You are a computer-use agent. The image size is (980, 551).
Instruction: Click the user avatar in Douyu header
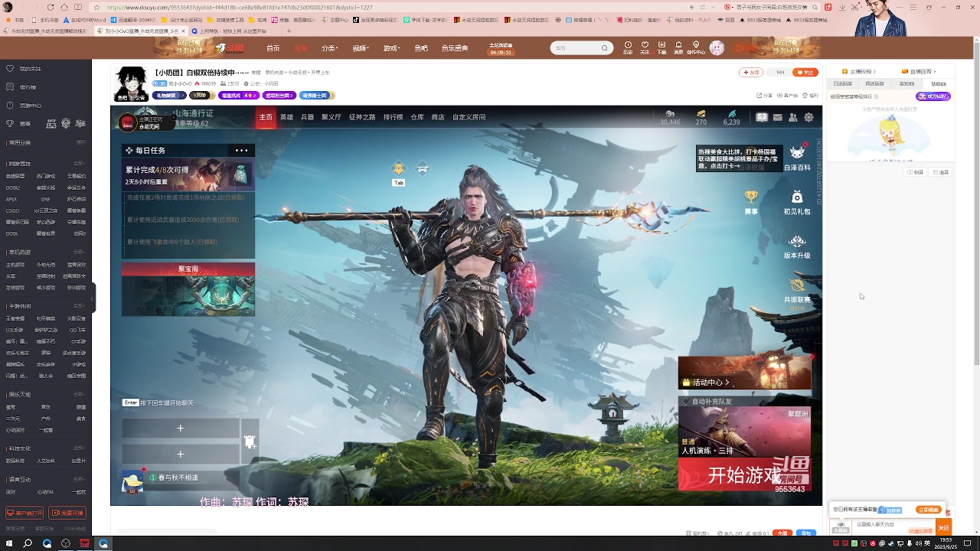(x=717, y=48)
